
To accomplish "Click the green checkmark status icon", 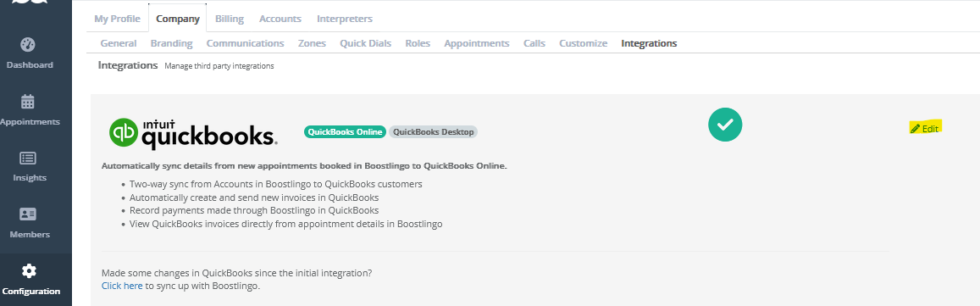I will (x=725, y=124).
